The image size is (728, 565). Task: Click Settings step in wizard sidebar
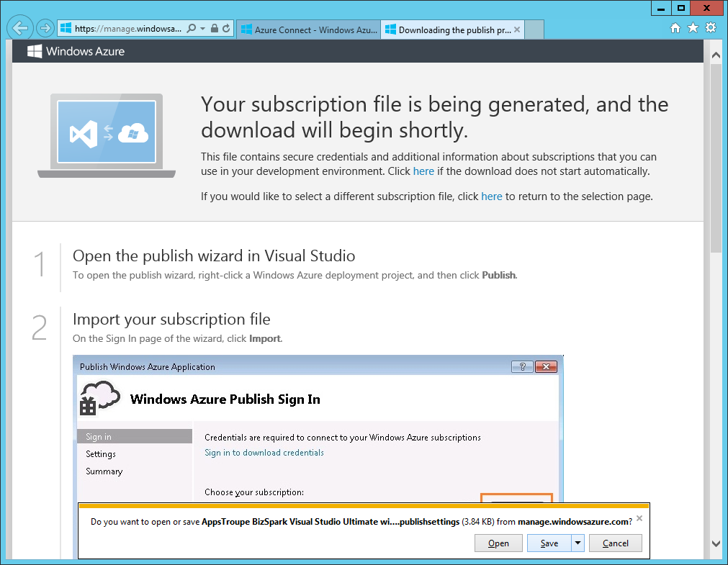pos(101,454)
